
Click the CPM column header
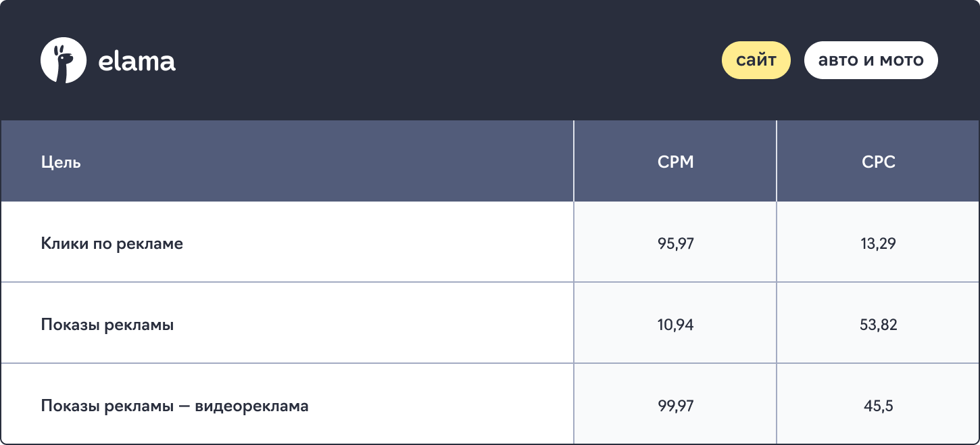tap(675, 162)
